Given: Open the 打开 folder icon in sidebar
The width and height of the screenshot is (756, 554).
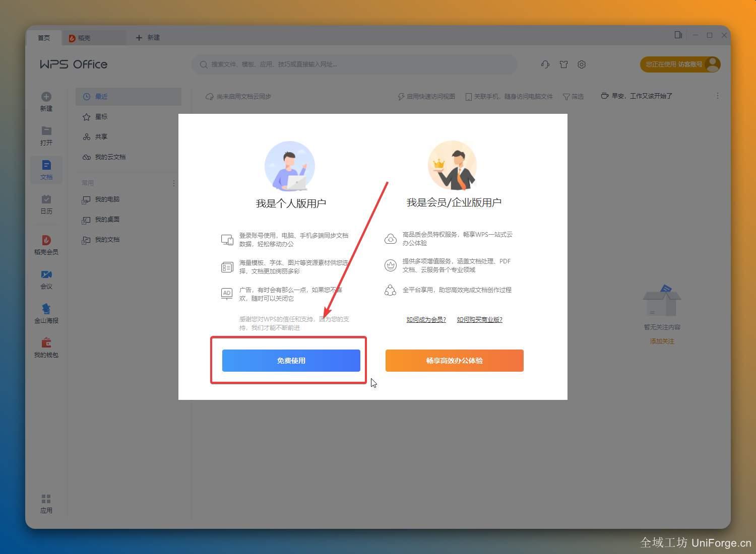Looking at the screenshot, I should click(x=46, y=130).
